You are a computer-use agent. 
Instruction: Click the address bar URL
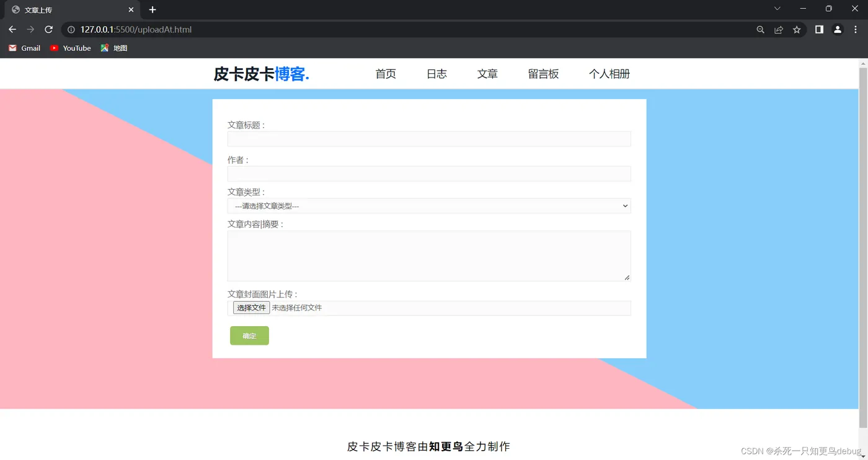[136, 30]
